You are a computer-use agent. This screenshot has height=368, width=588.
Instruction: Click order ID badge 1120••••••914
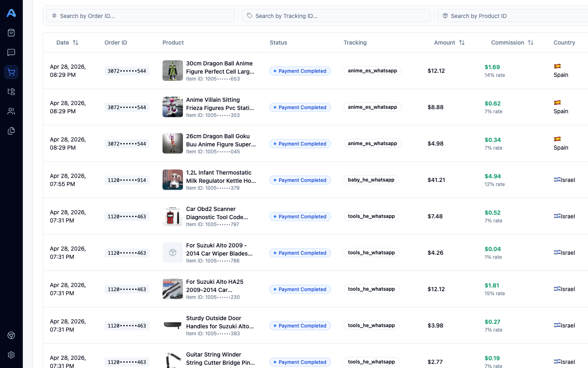coord(127,180)
